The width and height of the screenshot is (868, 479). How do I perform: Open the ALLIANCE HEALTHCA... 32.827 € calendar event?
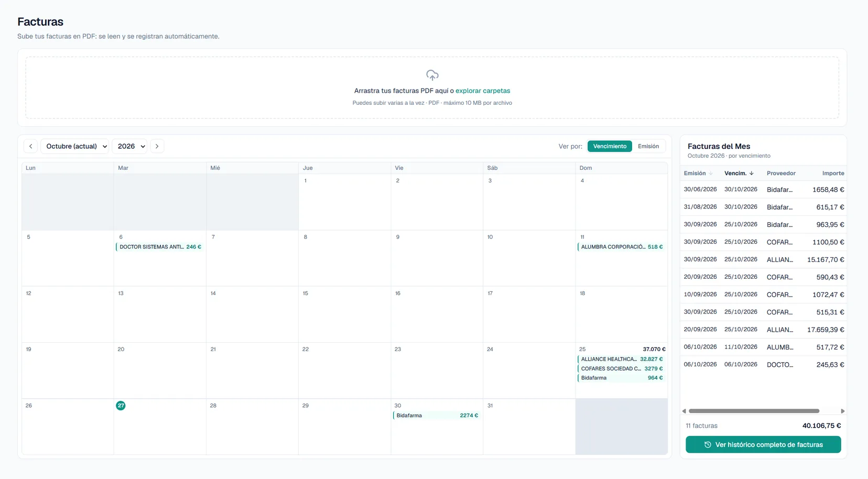(x=621, y=359)
